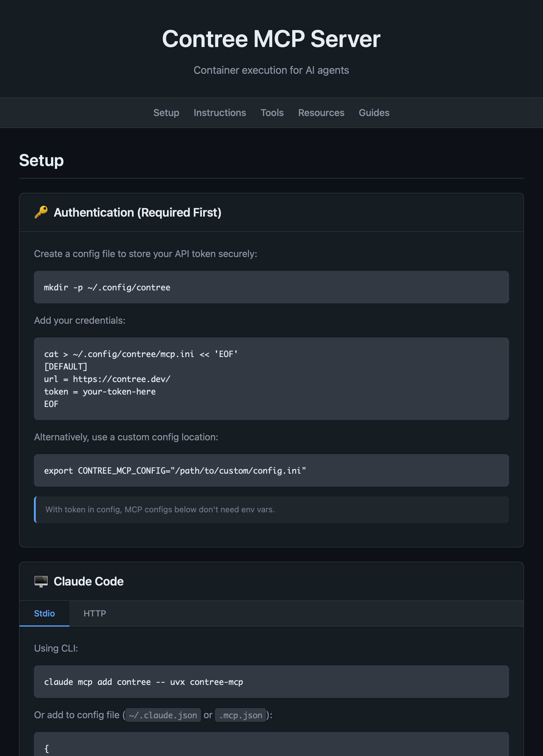Click the computer monitor icon beside Claude Code

[41, 581]
